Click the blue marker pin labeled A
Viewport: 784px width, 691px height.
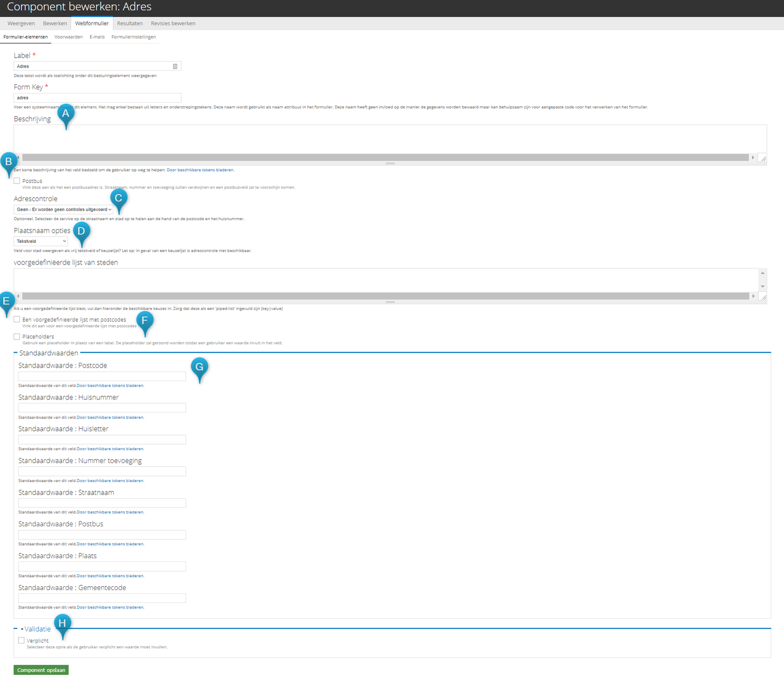66,114
